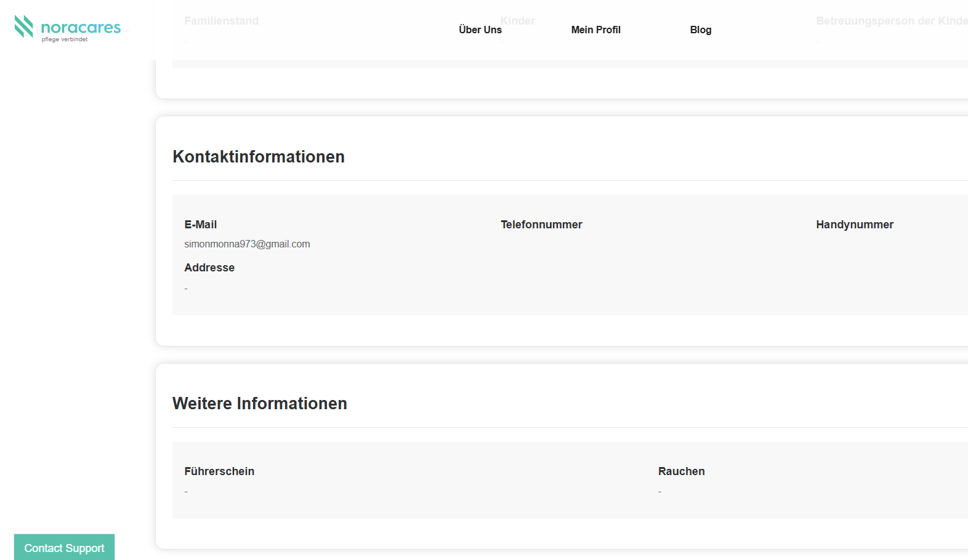Click the Rauchen field label
The height and width of the screenshot is (560, 968).
tap(681, 471)
